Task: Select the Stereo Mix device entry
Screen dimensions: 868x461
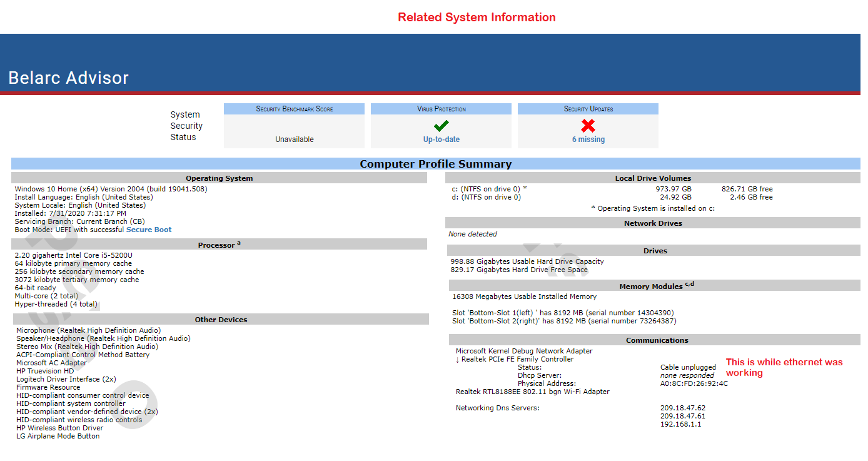Action: point(87,347)
